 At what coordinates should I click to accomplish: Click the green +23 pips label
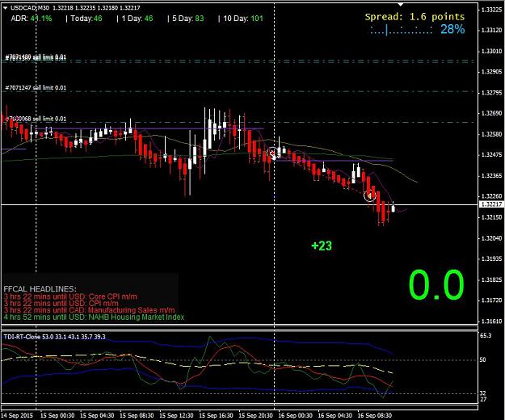click(322, 246)
